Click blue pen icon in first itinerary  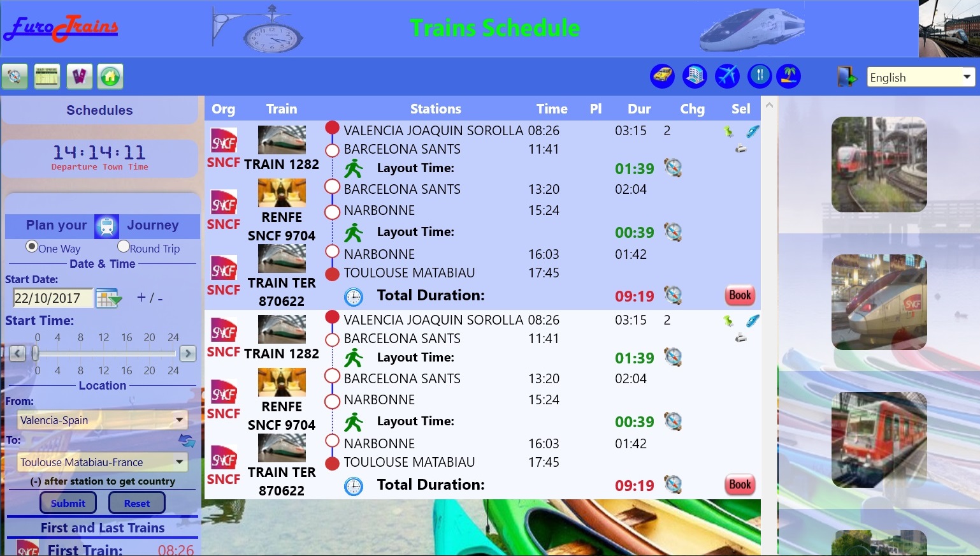coord(753,131)
